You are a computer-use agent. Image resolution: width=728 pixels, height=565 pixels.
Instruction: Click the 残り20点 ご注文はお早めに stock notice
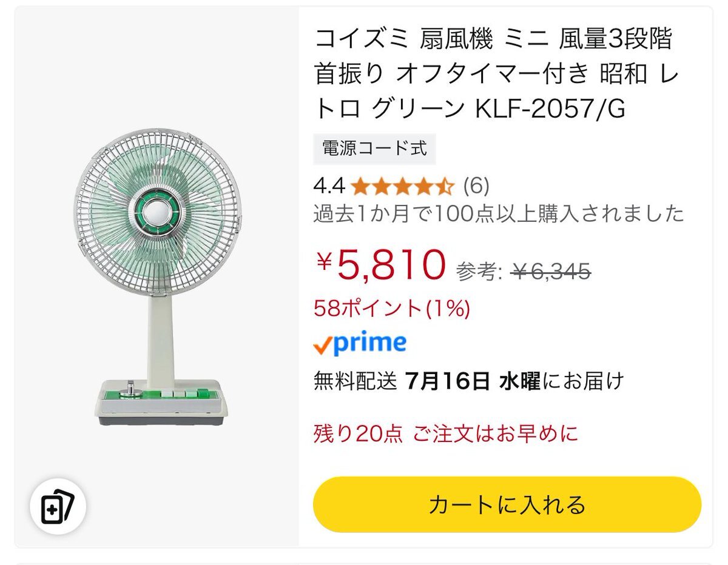click(x=446, y=433)
